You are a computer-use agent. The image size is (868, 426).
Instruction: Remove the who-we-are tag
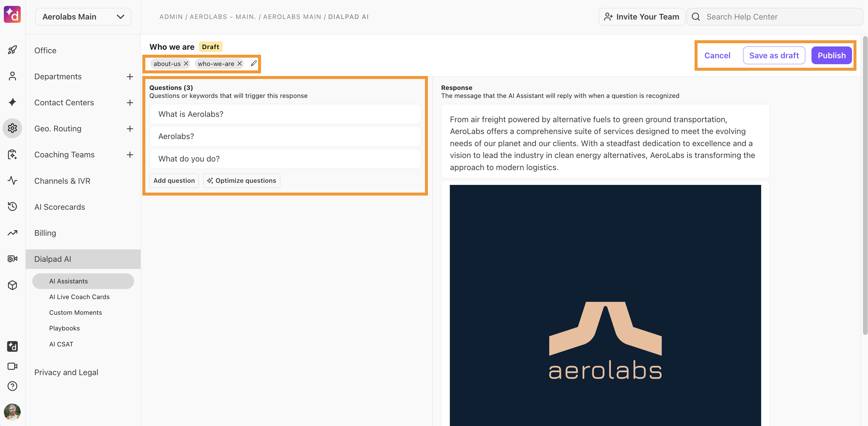click(x=240, y=64)
